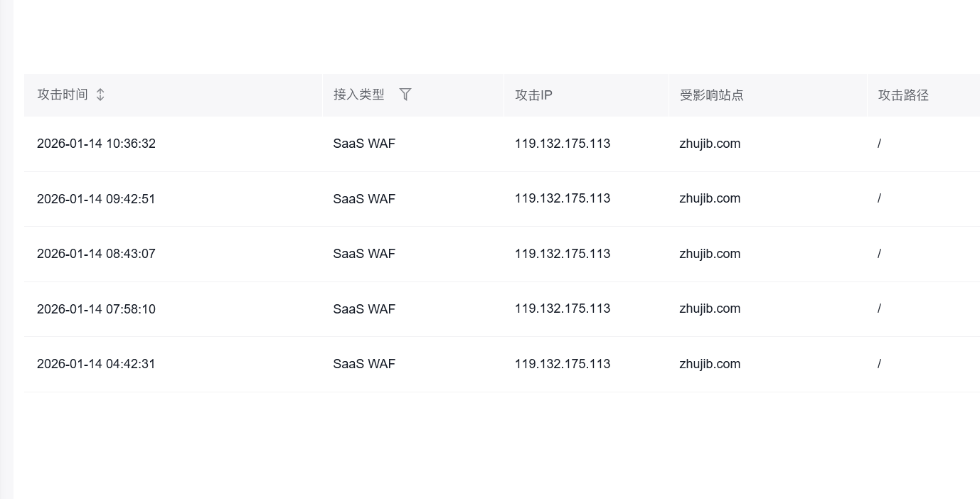Click the sort icon beside 攻击时间

[x=100, y=95]
